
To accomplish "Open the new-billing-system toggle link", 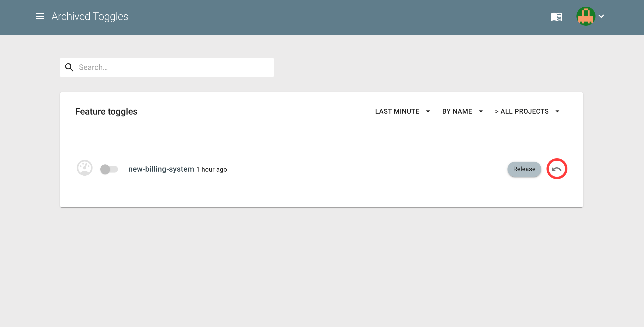I will click(161, 169).
